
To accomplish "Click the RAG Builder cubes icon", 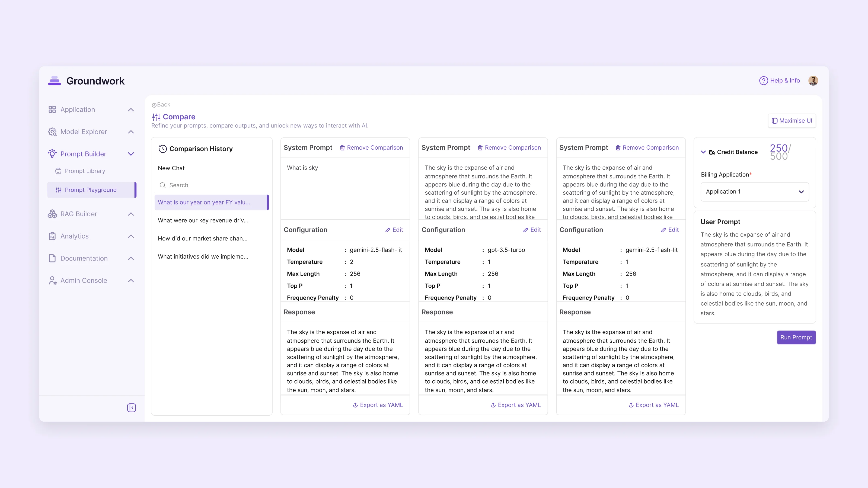I will click(x=52, y=214).
